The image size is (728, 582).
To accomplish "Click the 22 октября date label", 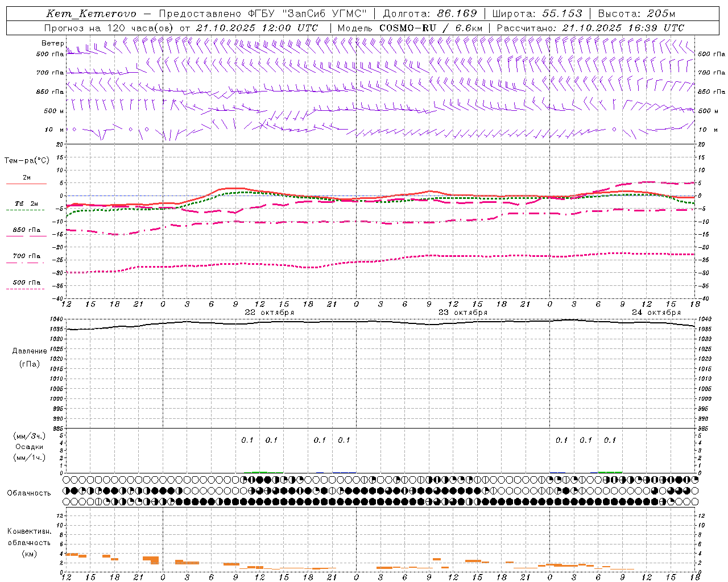I will pos(270,313).
